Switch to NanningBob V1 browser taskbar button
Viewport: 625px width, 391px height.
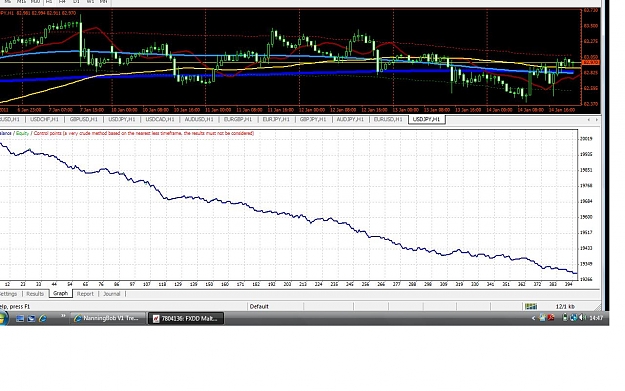[108, 318]
